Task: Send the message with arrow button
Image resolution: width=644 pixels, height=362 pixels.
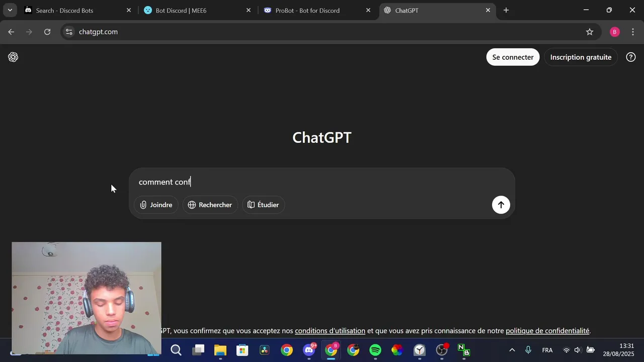Action: point(501,205)
